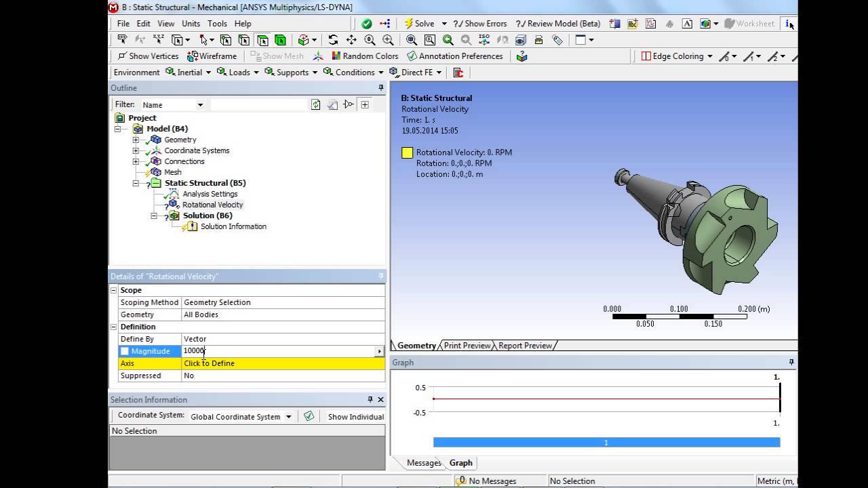This screenshot has width=868, height=488.
Task: Click the triad icon beside Random Colors
Action: pos(318,56)
